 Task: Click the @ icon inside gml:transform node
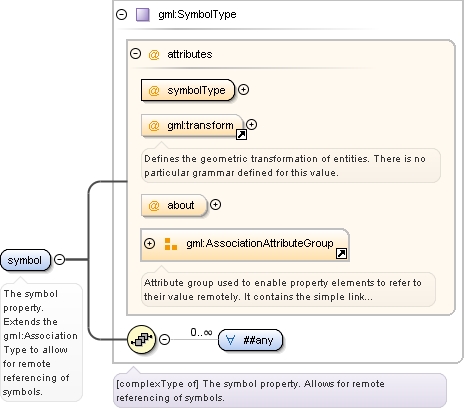(x=154, y=126)
